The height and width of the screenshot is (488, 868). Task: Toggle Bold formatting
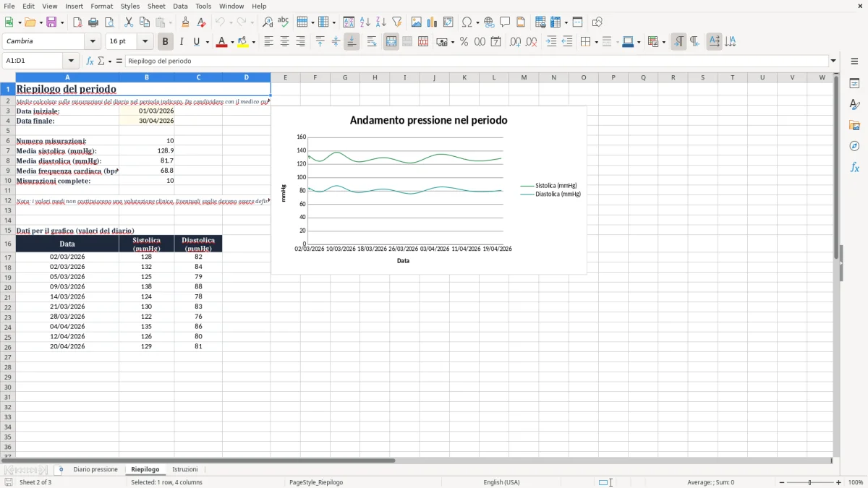[x=166, y=42]
